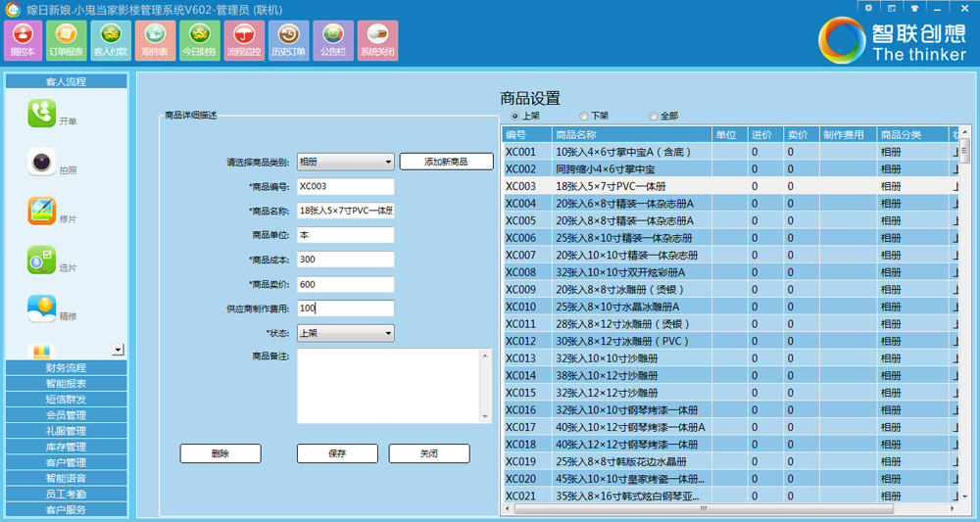This screenshot has width=980, height=522.
Task: Open the 客户管理 sidebar section
Action: click(x=67, y=462)
